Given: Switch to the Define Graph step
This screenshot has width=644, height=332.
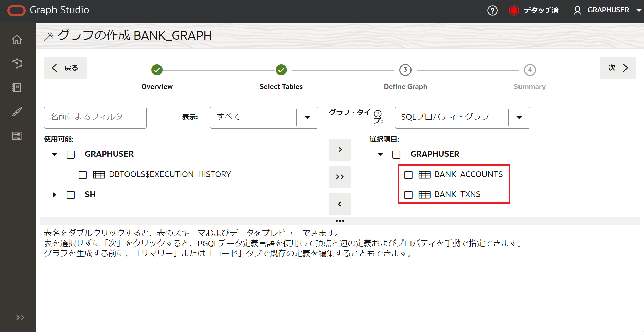Looking at the screenshot, I should pos(405,70).
